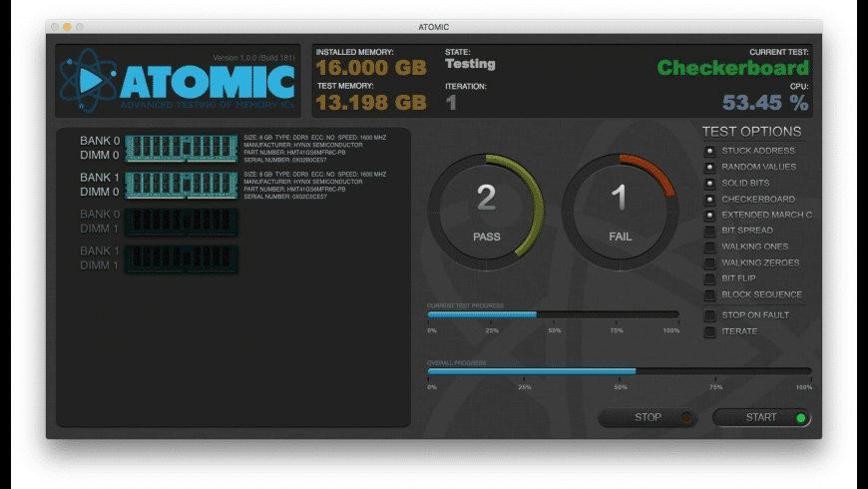Toggle the Stuck Address test option

pyautogui.click(x=709, y=151)
